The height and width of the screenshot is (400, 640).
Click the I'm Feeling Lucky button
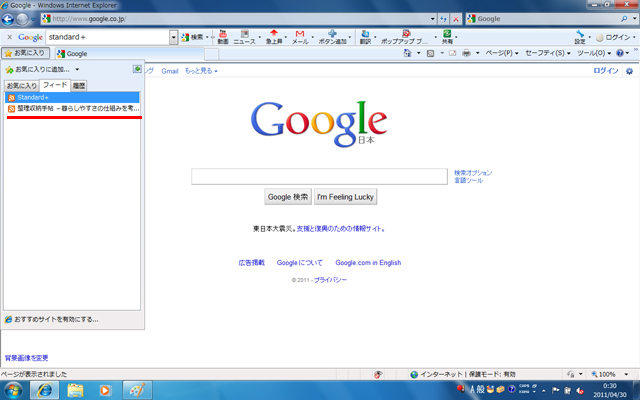tap(345, 197)
